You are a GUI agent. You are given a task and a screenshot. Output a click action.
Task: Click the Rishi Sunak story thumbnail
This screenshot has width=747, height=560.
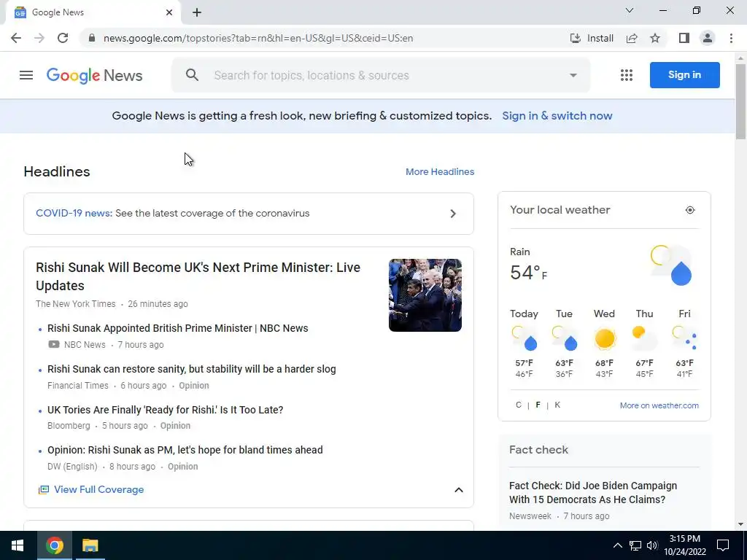425,295
